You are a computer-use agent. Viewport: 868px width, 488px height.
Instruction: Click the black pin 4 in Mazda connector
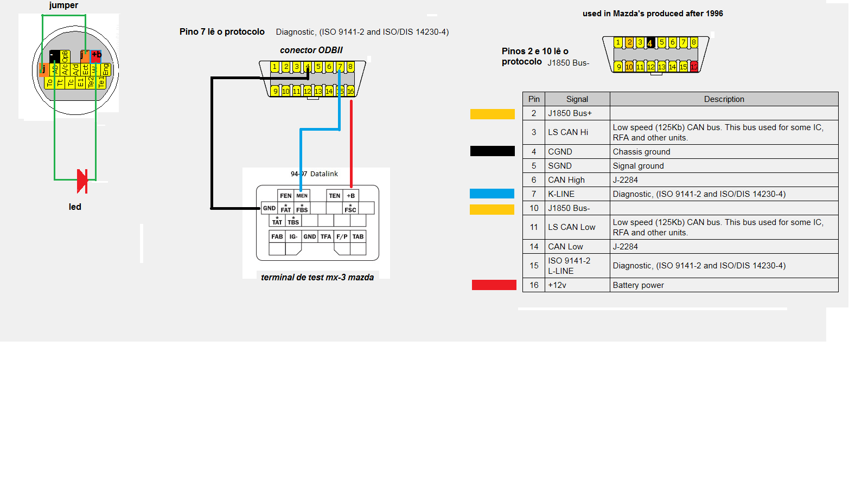[x=650, y=43]
